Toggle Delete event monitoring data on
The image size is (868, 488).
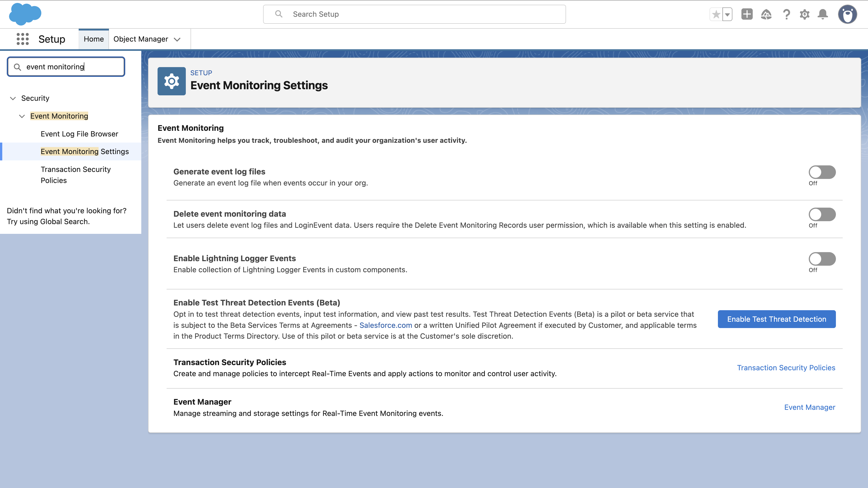(x=822, y=214)
